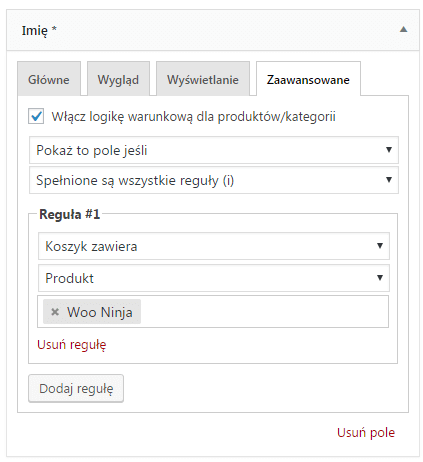Click arrow icon of Pokaż to pole jeśli

[x=389, y=150]
